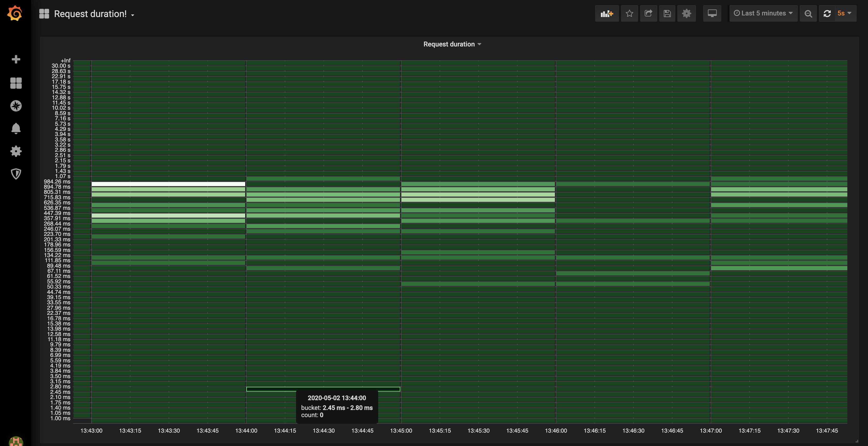Click the Grafana logo home icon
The image size is (868, 446).
15,13
